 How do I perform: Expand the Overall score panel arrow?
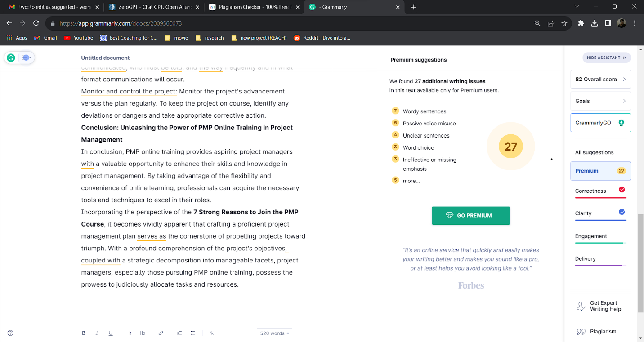coord(624,79)
